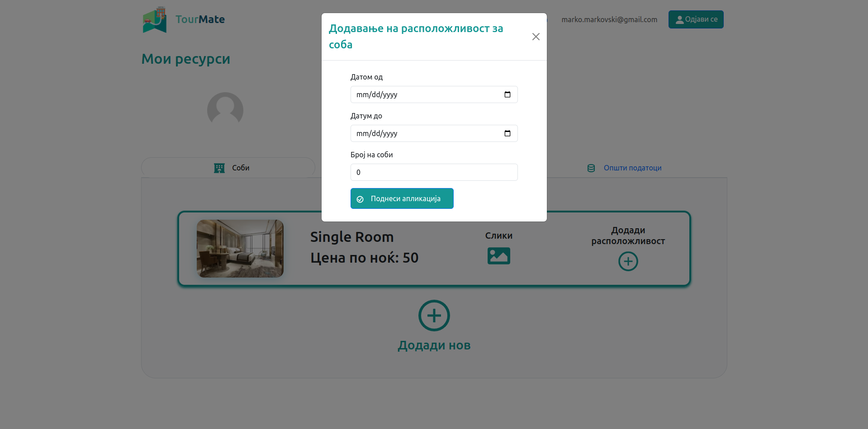
Task: Close the add availability modal dialog
Action: coord(536,37)
